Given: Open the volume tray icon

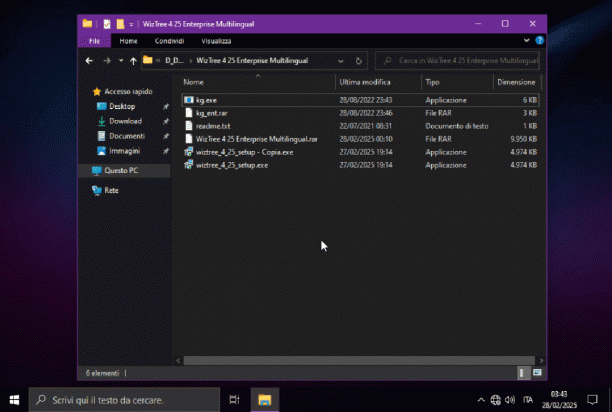Looking at the screenshot, I should click(510, 400).
